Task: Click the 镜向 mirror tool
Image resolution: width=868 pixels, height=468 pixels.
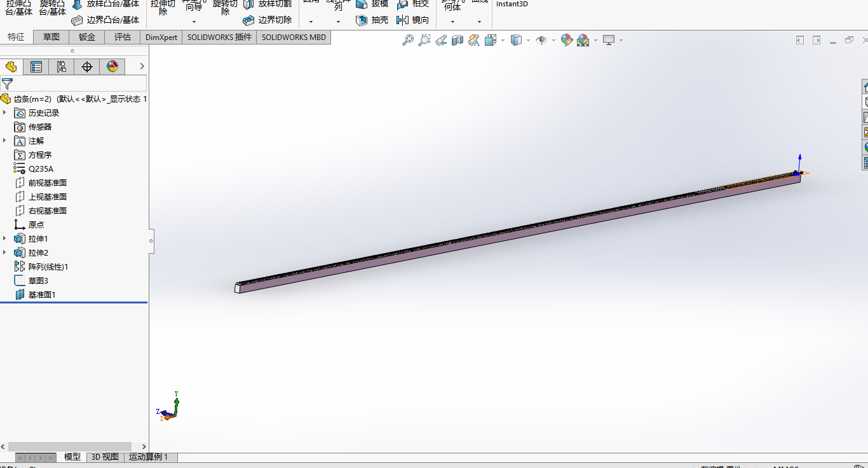Action: click(x=412, y=20)
